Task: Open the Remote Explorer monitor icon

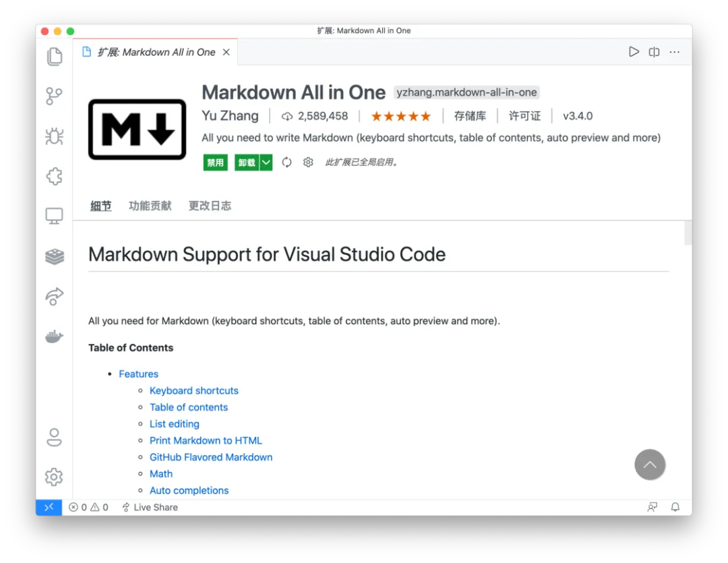Action: tap(55, 216)
